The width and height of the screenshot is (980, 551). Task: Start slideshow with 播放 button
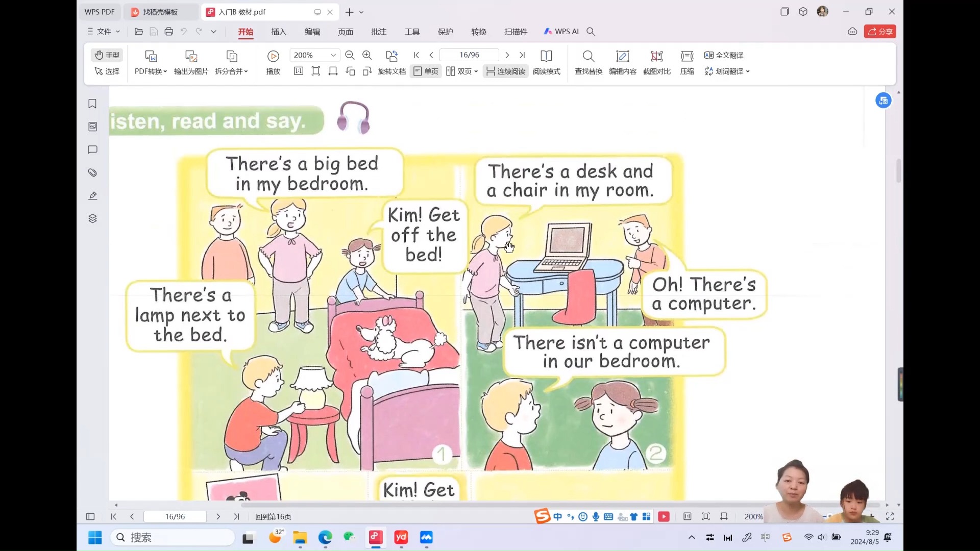pos(273,63)
